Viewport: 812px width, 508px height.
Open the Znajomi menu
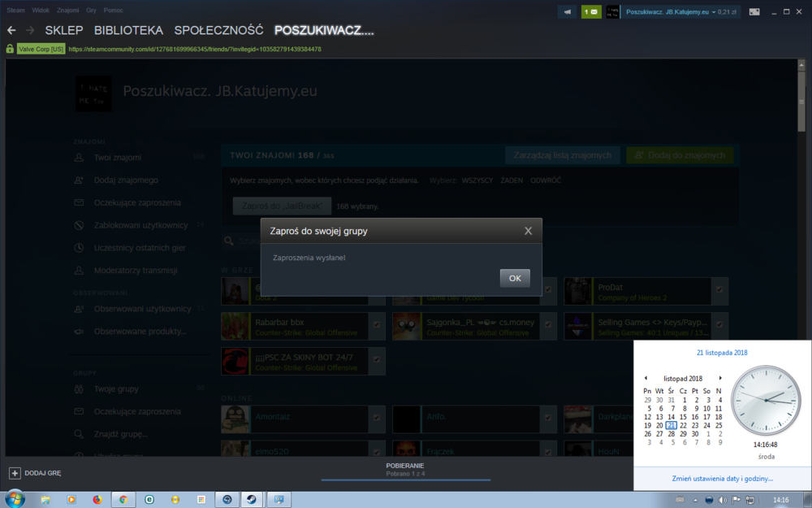68,11
